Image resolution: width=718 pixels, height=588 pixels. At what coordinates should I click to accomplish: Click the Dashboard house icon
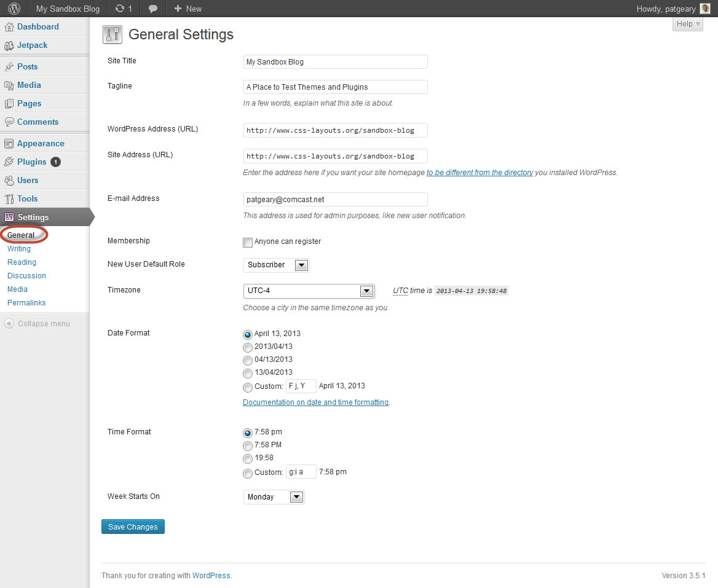[x=9, y=27]
